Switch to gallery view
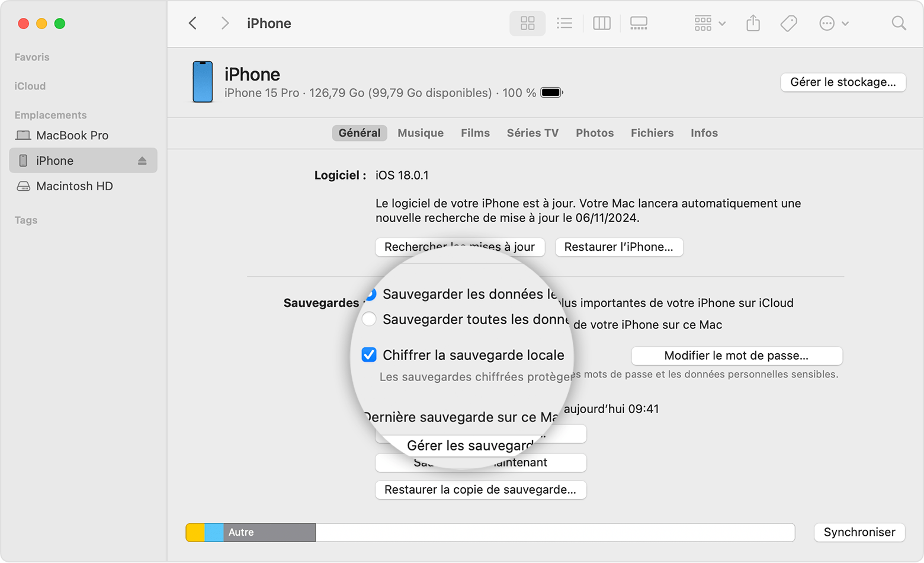This screenshot has width=924, height=563. (639, 23)
